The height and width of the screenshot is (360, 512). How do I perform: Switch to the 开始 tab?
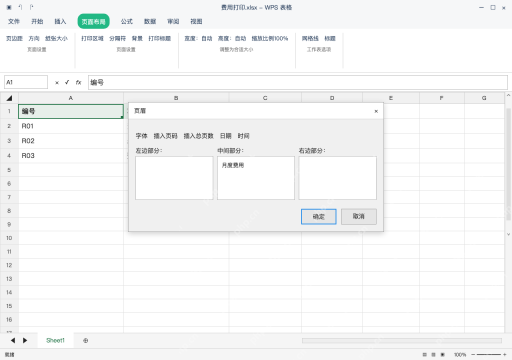(x=37, y=22)
